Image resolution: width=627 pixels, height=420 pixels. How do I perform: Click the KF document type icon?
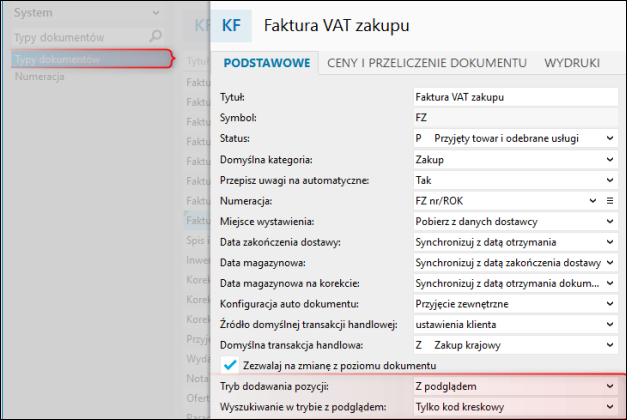[x=231, y=26]
